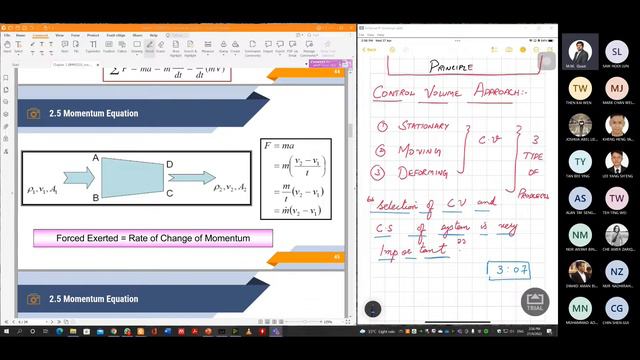Click the TY participant avatar
Screen dimensions: 640x360
[x=580, y=162]
